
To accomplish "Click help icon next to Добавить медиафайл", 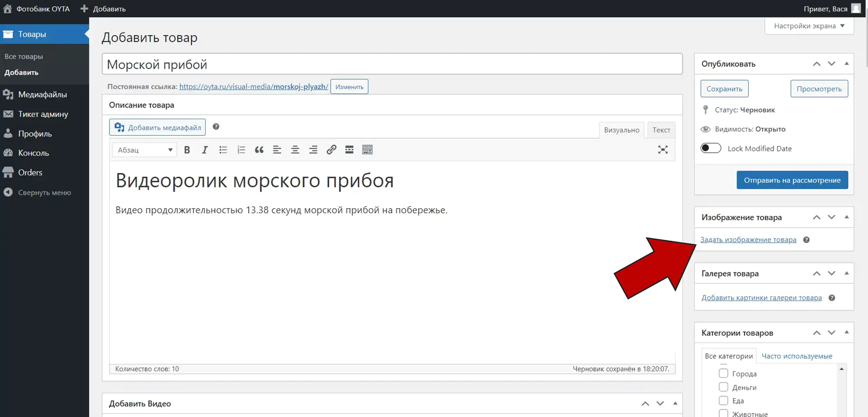I will (x=216, y=127).
